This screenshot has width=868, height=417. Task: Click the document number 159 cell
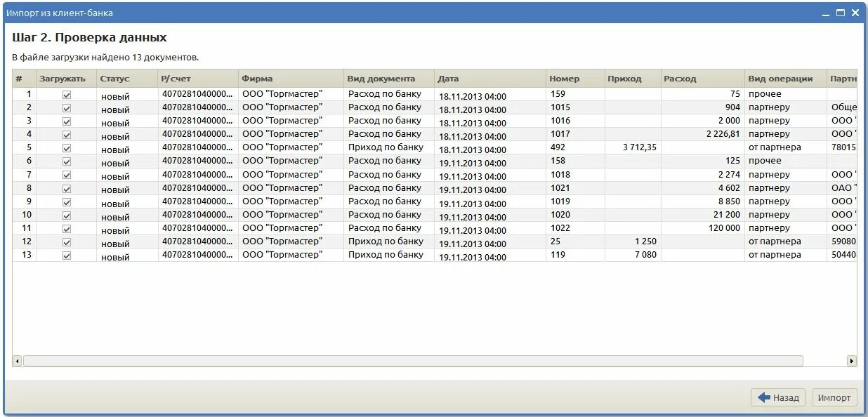coord(576,94)
